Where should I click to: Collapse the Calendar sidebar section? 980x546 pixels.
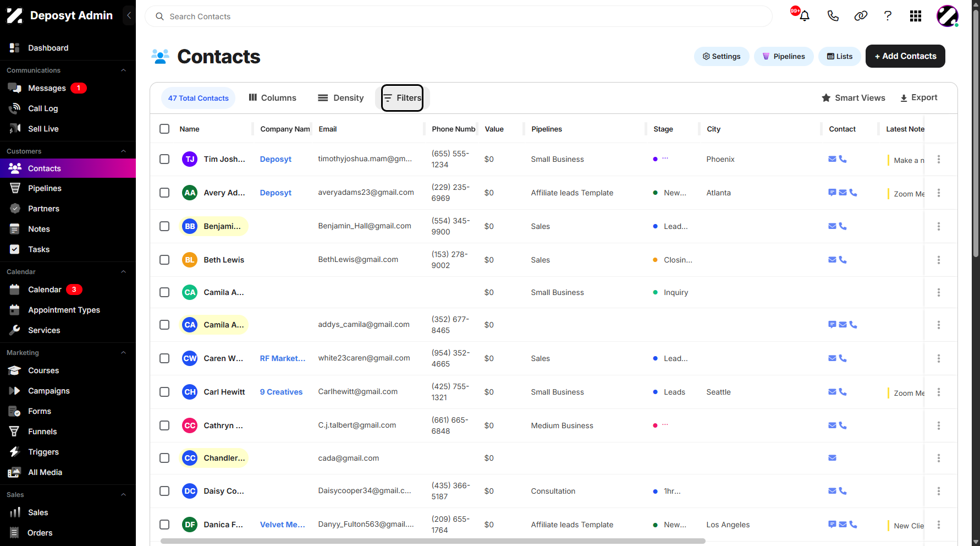point(123,272)
